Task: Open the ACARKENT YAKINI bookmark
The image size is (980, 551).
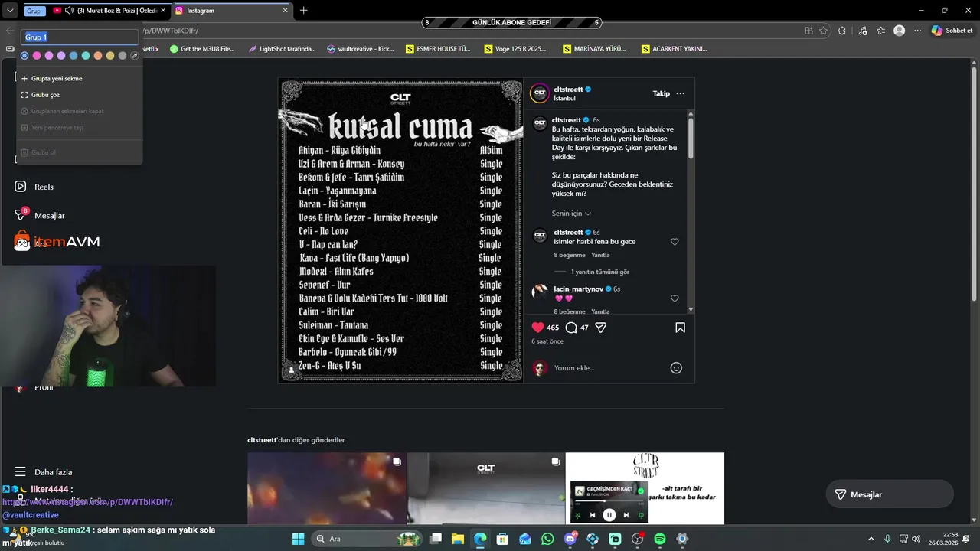Action: click(674, 48)
